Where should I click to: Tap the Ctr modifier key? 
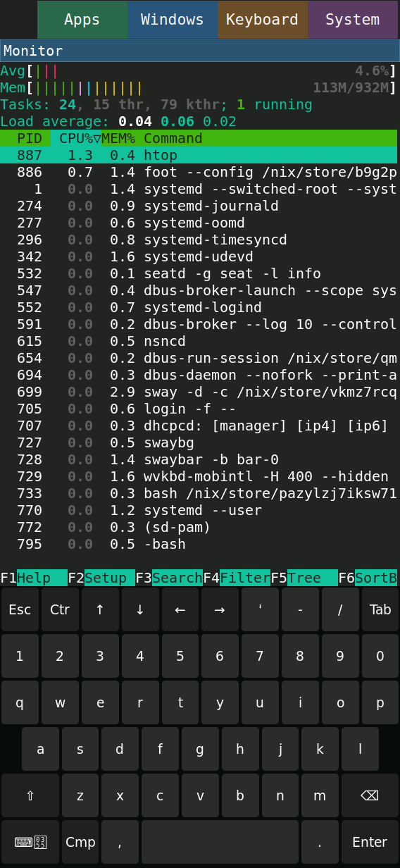[x=60, y=609]
